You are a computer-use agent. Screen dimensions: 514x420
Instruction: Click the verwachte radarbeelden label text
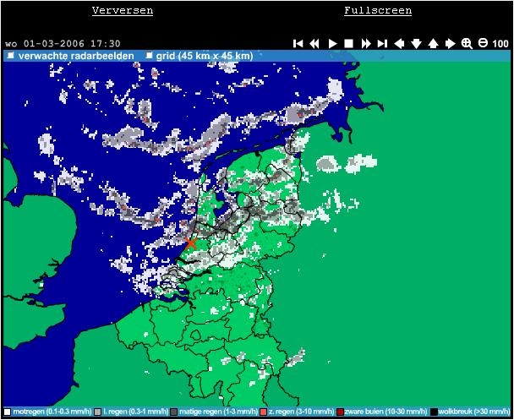pyautogui.click(x=76, y=56)
